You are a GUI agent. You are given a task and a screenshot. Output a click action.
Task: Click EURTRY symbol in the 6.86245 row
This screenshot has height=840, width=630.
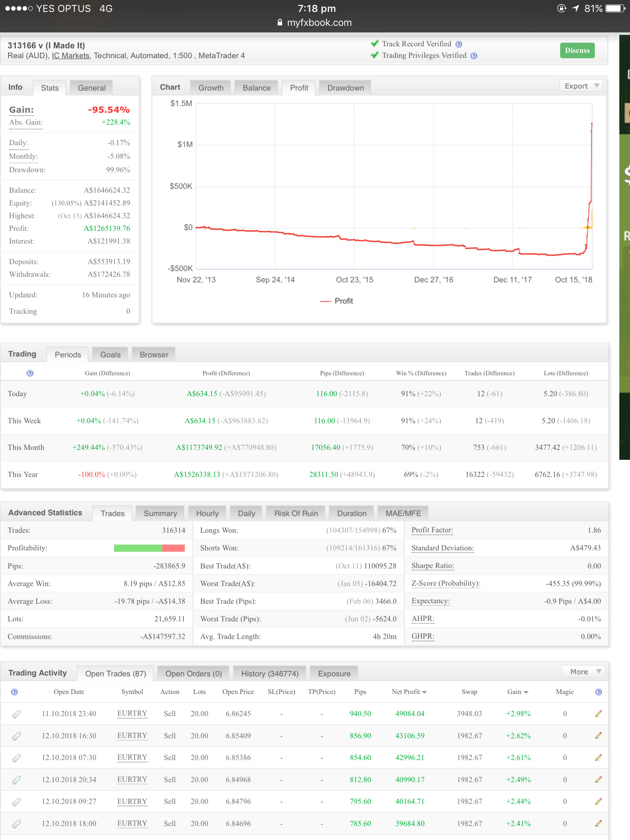tap(132, 714)
